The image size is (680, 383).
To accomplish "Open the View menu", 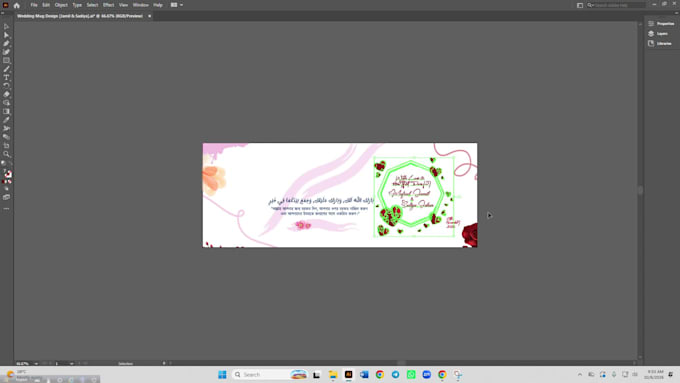I will (124, 5).
